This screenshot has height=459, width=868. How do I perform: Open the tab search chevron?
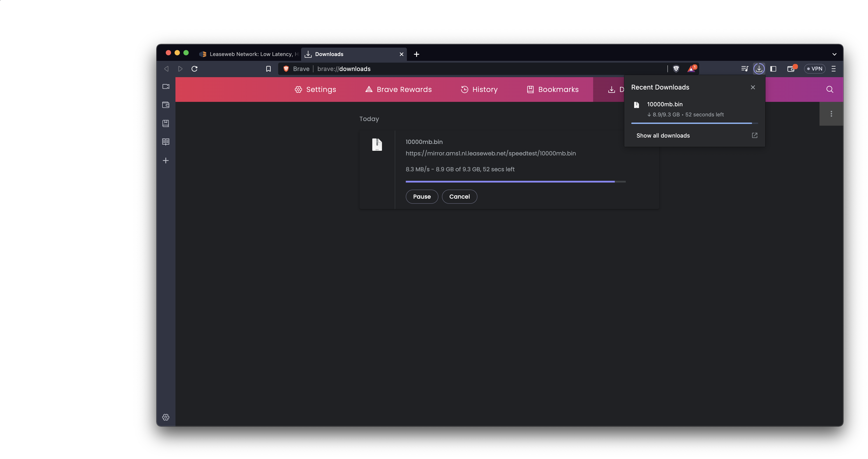tap(835, 54)
